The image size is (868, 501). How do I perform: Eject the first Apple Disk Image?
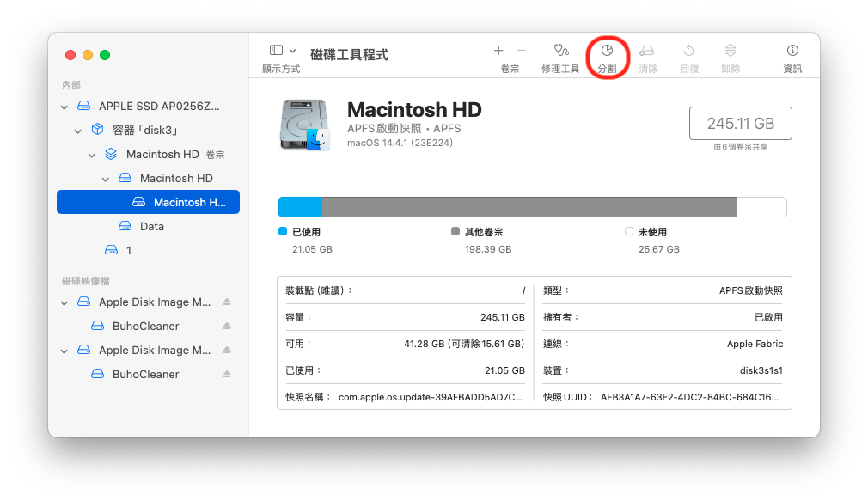(227, 302)
